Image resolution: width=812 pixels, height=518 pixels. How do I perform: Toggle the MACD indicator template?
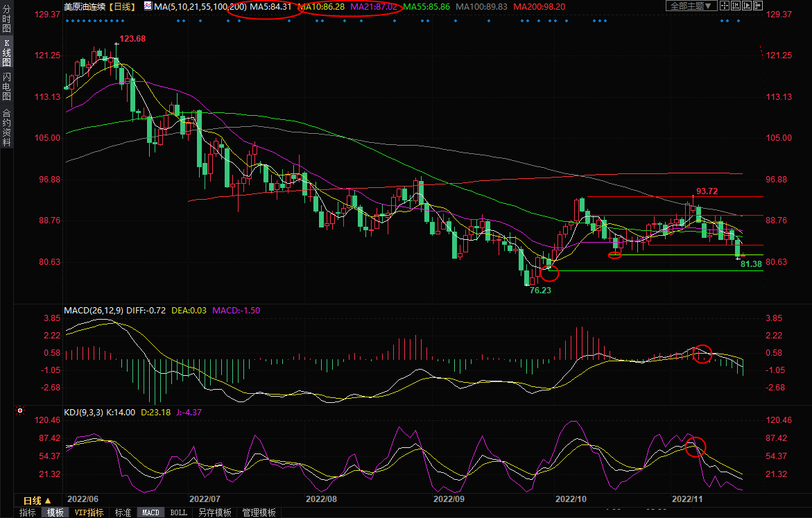(150, 512)
